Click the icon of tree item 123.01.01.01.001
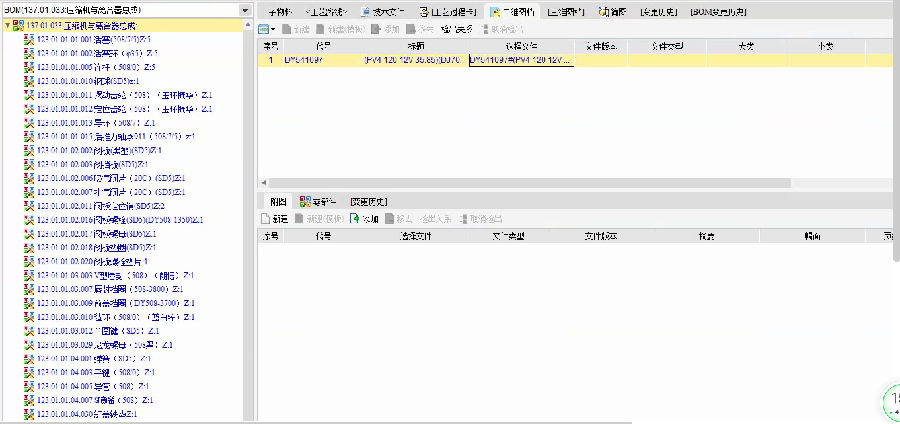 click(29, 39)
